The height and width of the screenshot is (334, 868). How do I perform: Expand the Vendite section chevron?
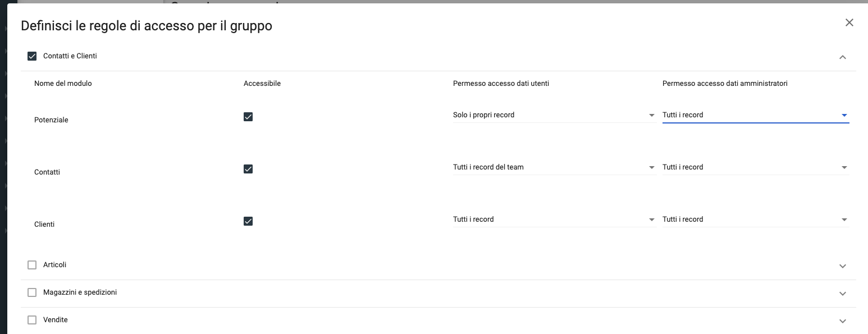(x=842, y=321)
